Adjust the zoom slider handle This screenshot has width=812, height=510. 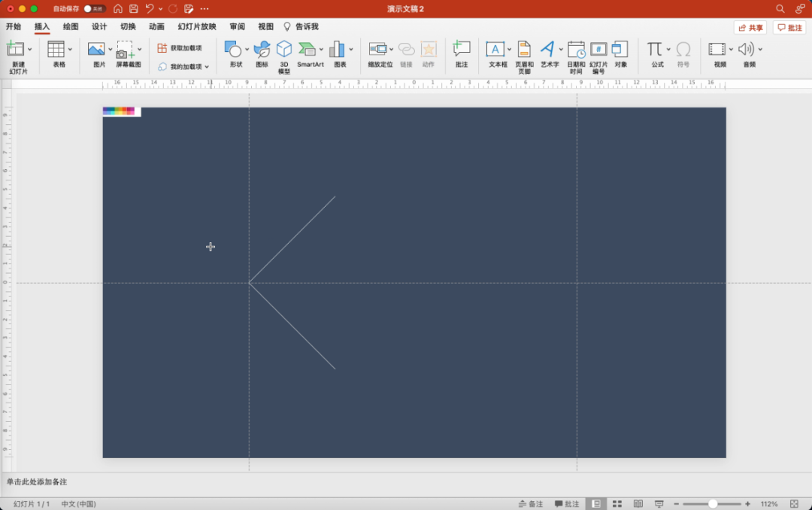pos(713,504)
